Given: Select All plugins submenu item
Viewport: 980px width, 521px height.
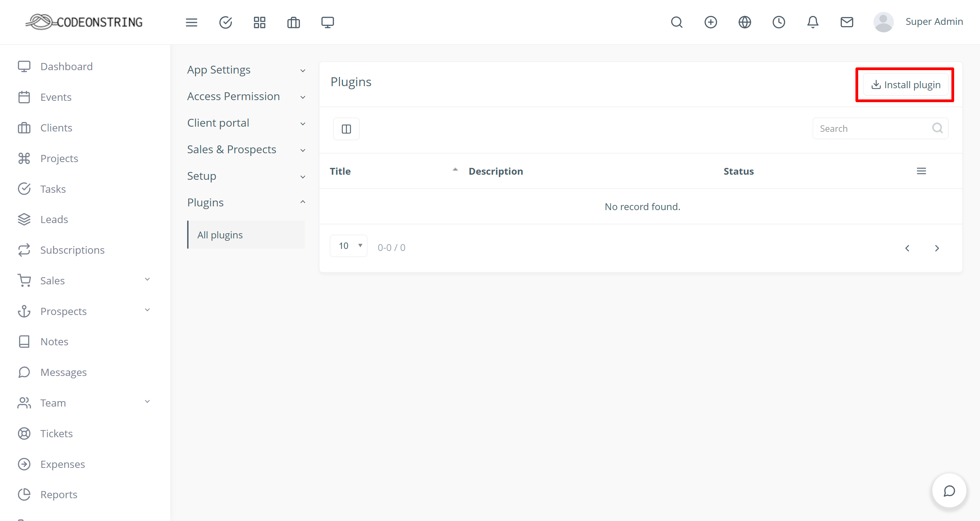Looking at the screenshot, I should [246, 235].
